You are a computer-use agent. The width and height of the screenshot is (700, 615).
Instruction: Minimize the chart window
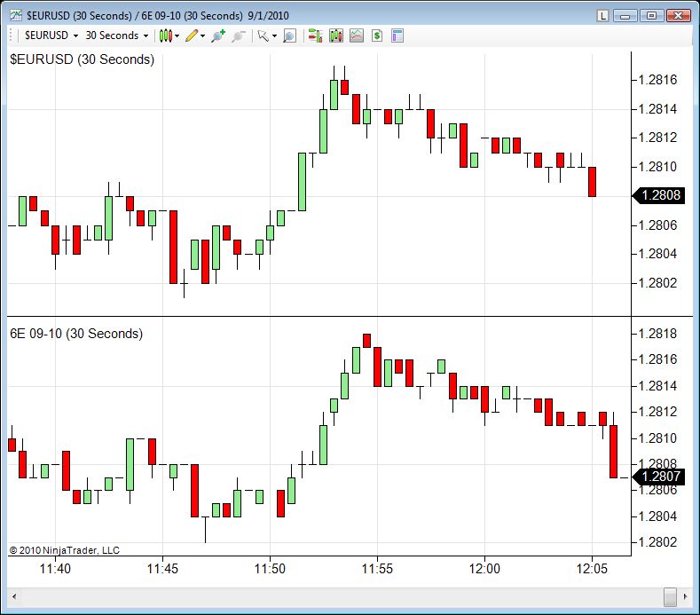[625, 16]
